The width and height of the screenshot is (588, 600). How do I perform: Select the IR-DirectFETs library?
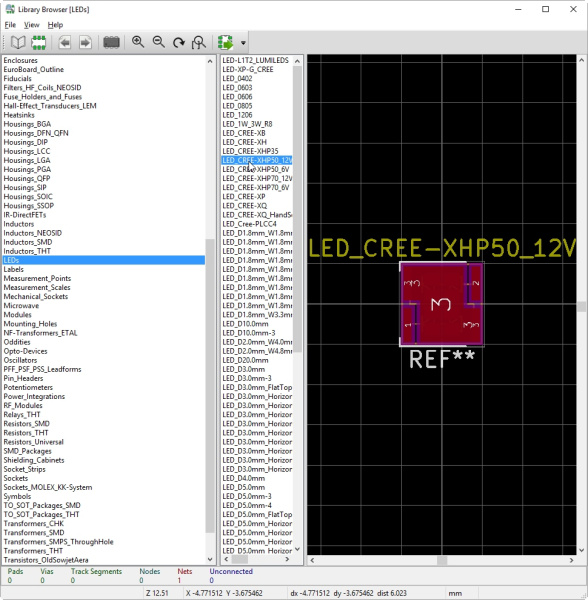(x=25, y=215)
